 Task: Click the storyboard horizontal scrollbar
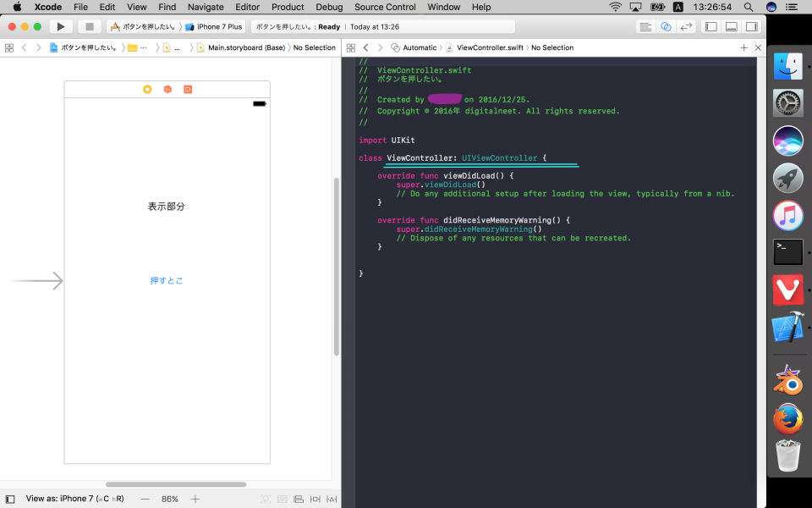(176, 484)
